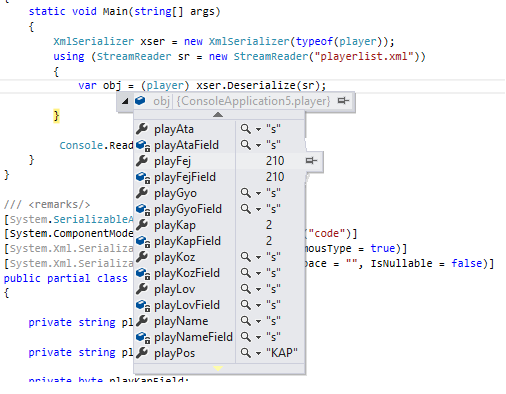
Task: Click the IsNullable attribute text
Action: (401, 263)
